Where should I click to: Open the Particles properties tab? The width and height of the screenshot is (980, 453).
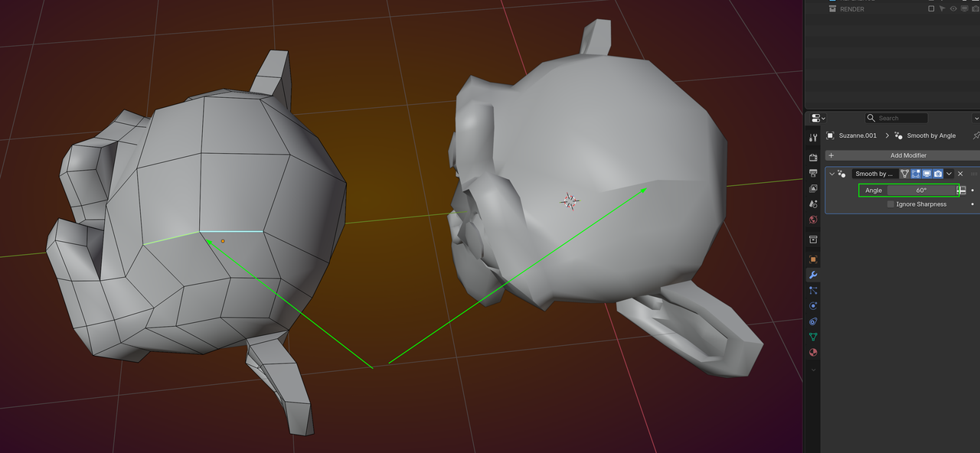point(813,291)
